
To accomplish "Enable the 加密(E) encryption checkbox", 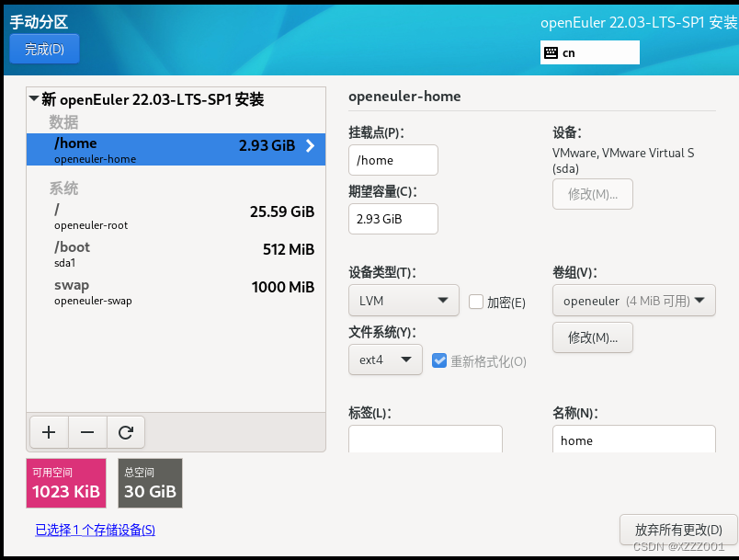I will [474, 301].
